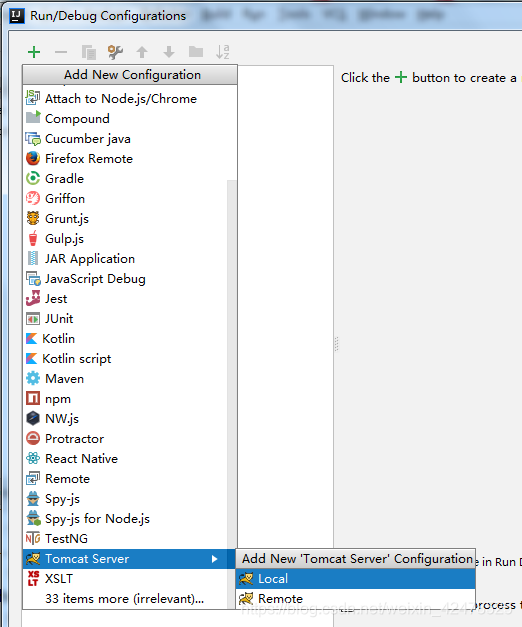522x627 pixels.
Task: Select Local Tomcat Server configuration
Action: [355, 579]
